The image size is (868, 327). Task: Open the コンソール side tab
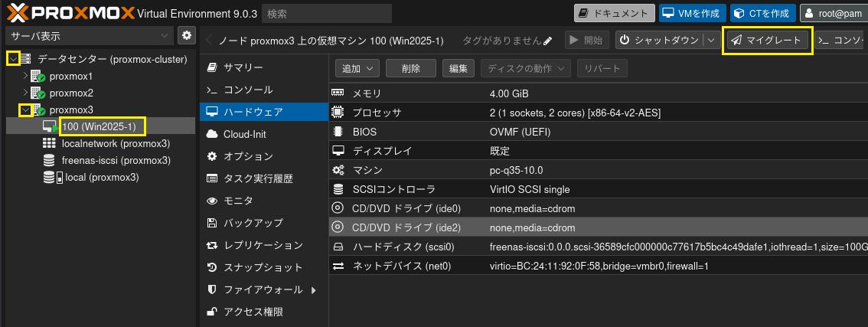click(x=264, y=90)
